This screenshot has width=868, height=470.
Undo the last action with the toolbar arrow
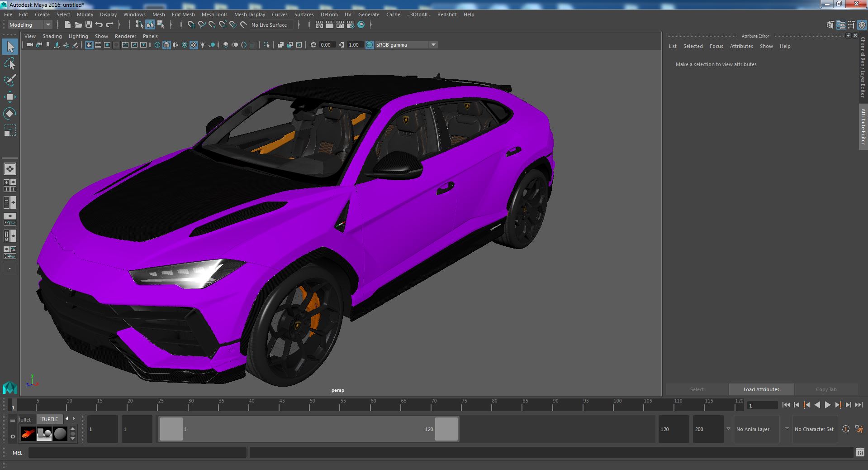click(x=99, y=25)
